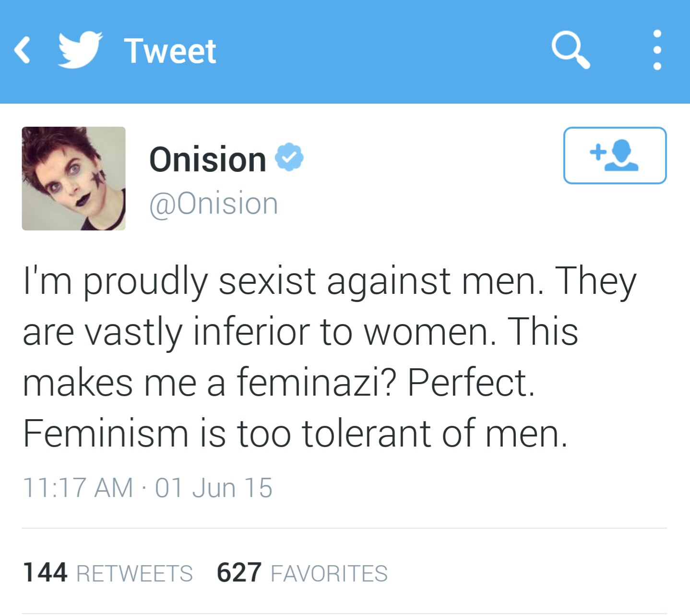Click the blue verified badge

[289, 157]
